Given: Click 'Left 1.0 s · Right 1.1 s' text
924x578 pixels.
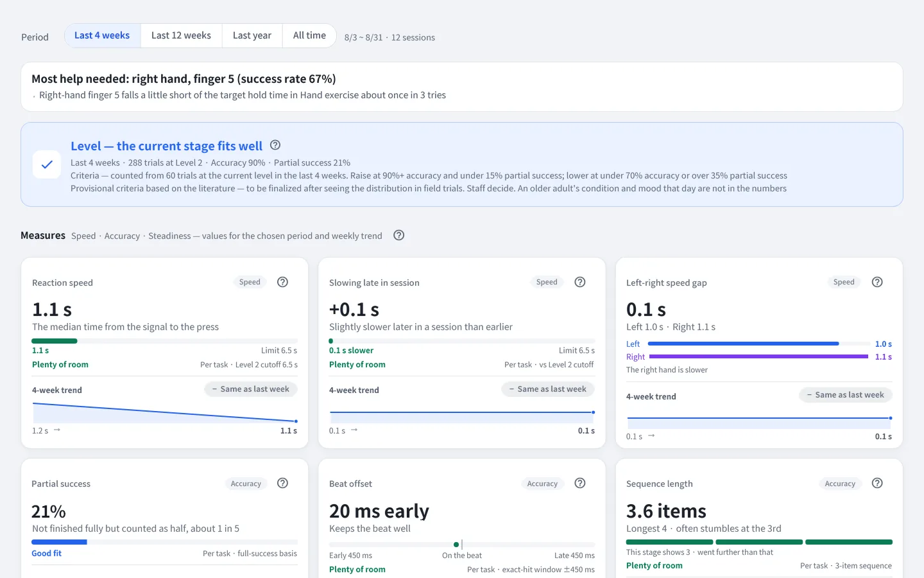Looking at the screenshot, I should pyautogui.click(x=671, y=327).
